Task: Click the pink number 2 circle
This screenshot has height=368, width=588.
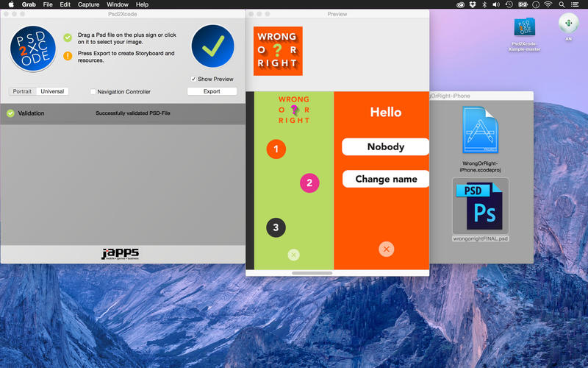Action: [309, 183]
